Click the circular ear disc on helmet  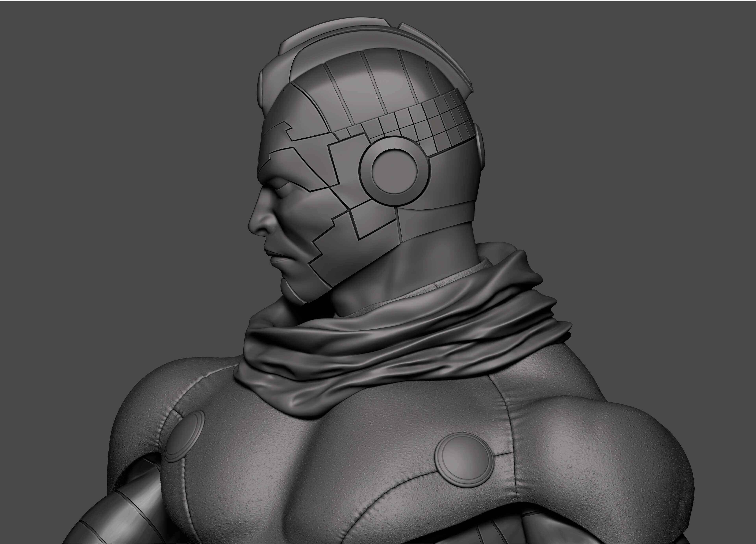pyautogui.click(x=394, y=171)
